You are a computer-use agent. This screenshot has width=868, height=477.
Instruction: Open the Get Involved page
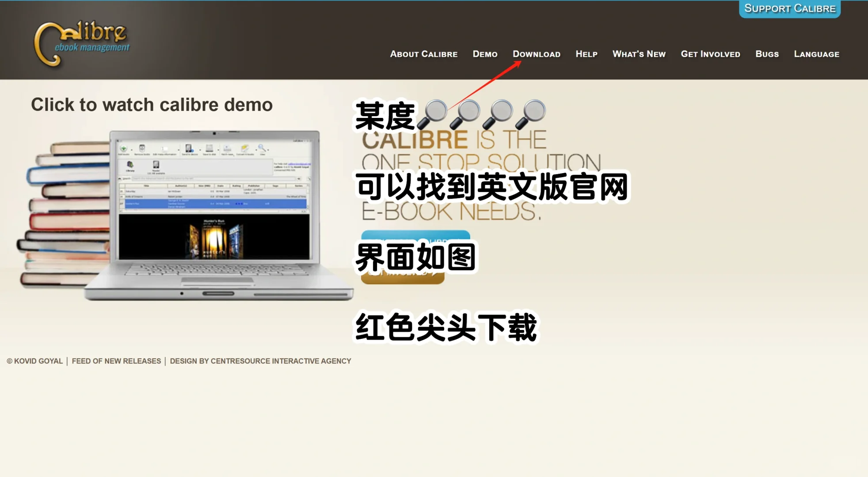710,54
